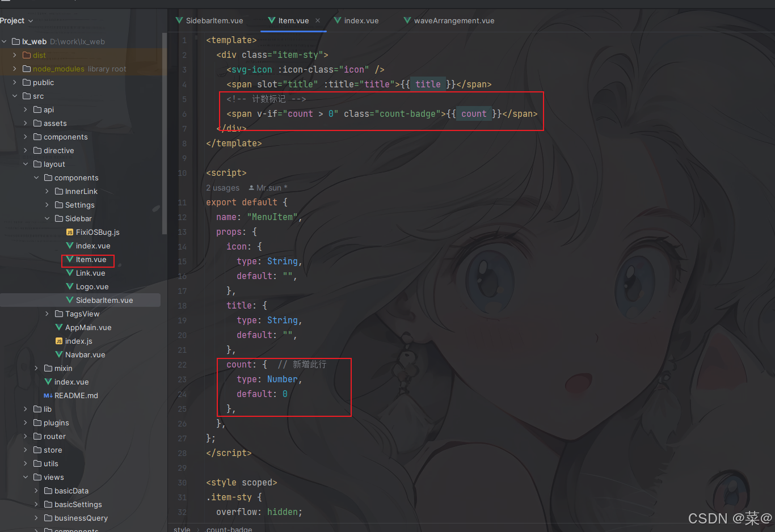Click the folder icon of utils
Image resolution: width=775 pixels, height=532 pixels.
[37, 463]
